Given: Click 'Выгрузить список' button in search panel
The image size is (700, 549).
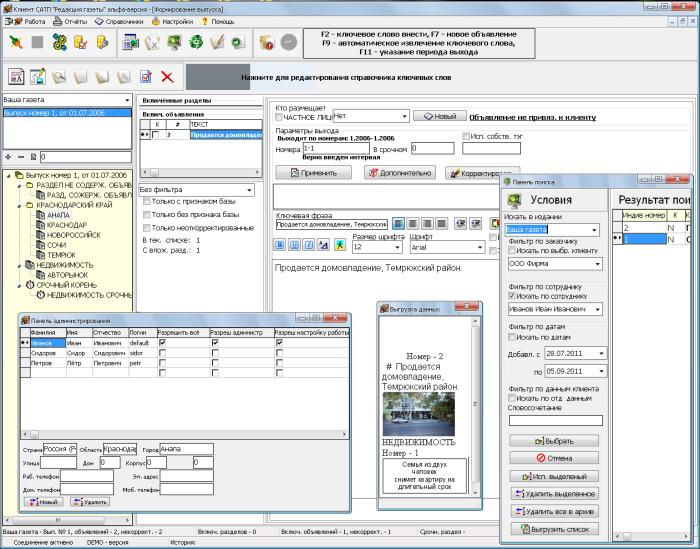Looking at the screenshot, I should coord(554,527).
